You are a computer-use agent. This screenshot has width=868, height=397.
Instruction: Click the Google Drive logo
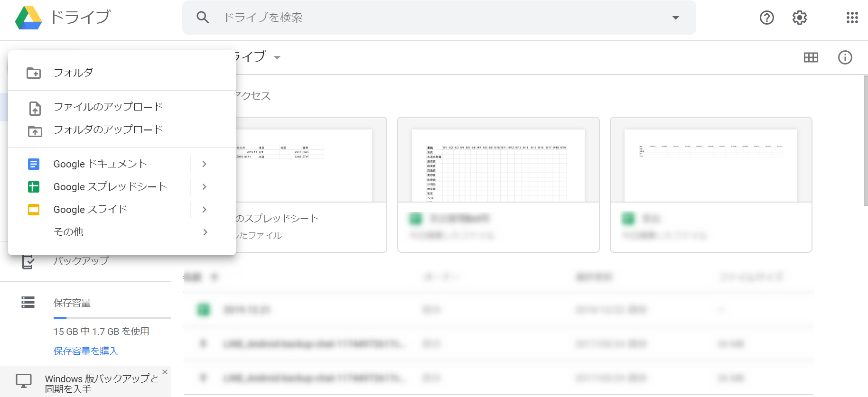28,18
